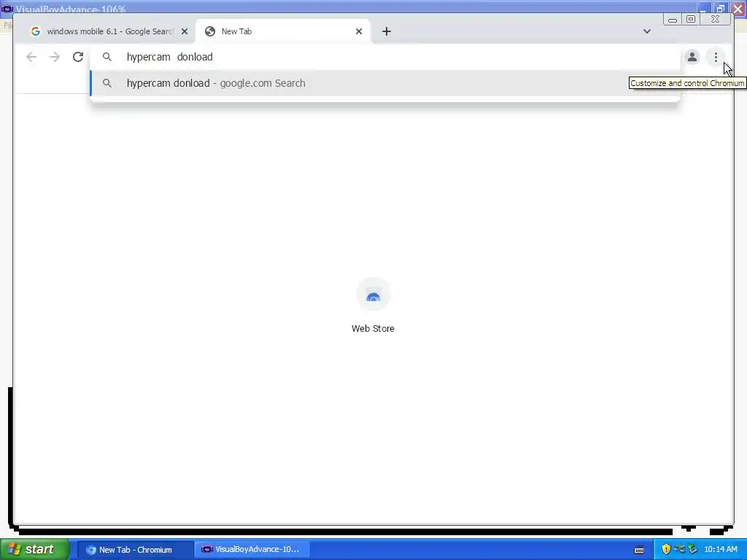Close the VisualBoyAdvance window
This screenshot has width=747, height=560.
738,9
